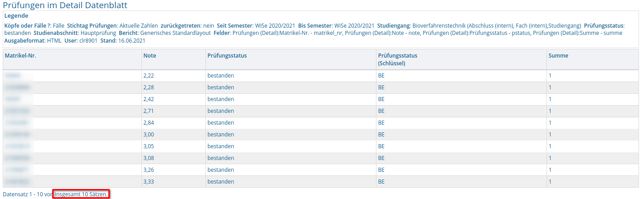Screen dimensions: 644x199
Task: Click the Note column header
Action: pyautogui.click(x=150, y=55)
